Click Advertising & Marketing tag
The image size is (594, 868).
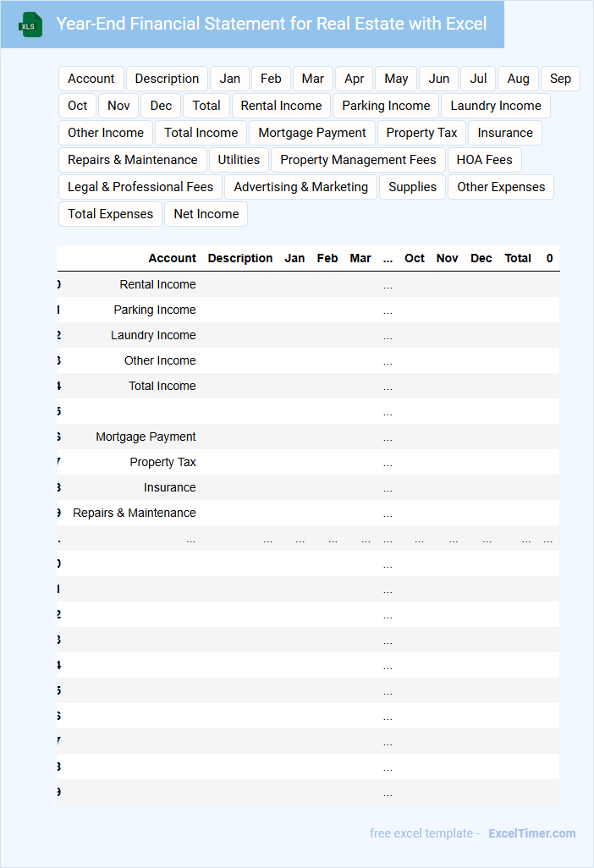pyautogui.click(x=300, y=187)
